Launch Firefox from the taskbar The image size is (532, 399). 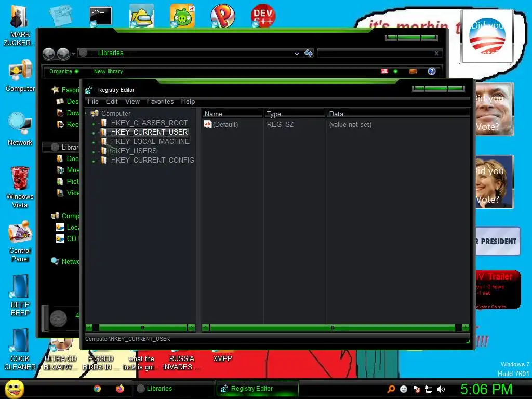pyautogui.click(x=120, y=389)
